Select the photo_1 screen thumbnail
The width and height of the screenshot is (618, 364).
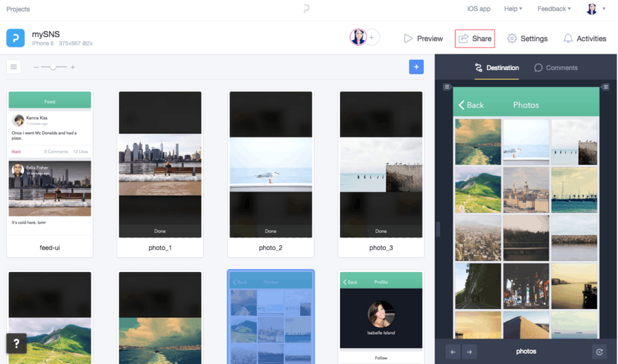click(160, 174)
